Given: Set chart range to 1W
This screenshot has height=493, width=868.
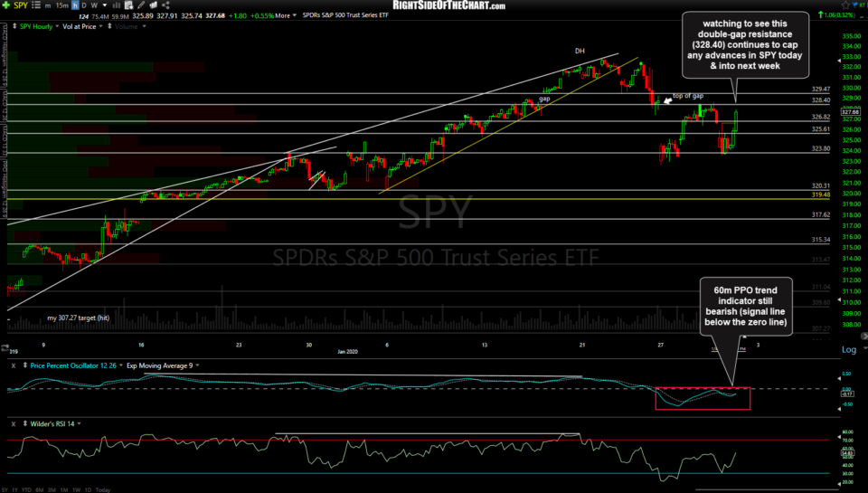Looking at the screenshot, I should point(76,489).
